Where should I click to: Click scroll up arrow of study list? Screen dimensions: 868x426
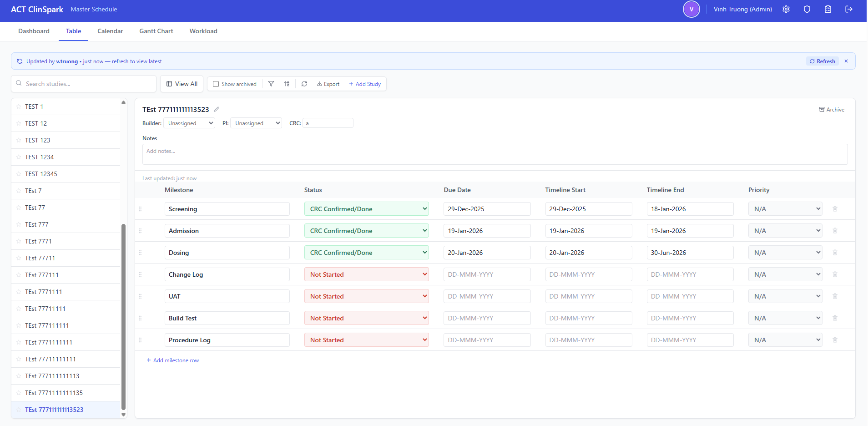pyautogui.click(x=123, y=102)
